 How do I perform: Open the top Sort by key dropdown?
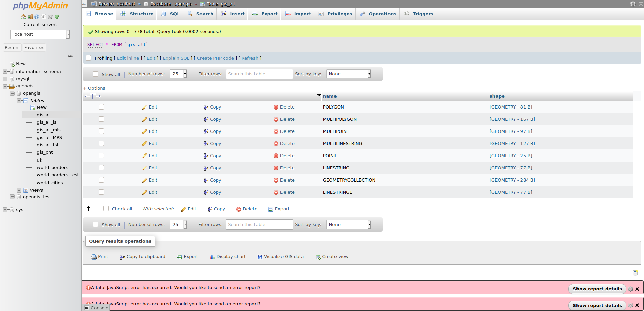click(349, 74)
